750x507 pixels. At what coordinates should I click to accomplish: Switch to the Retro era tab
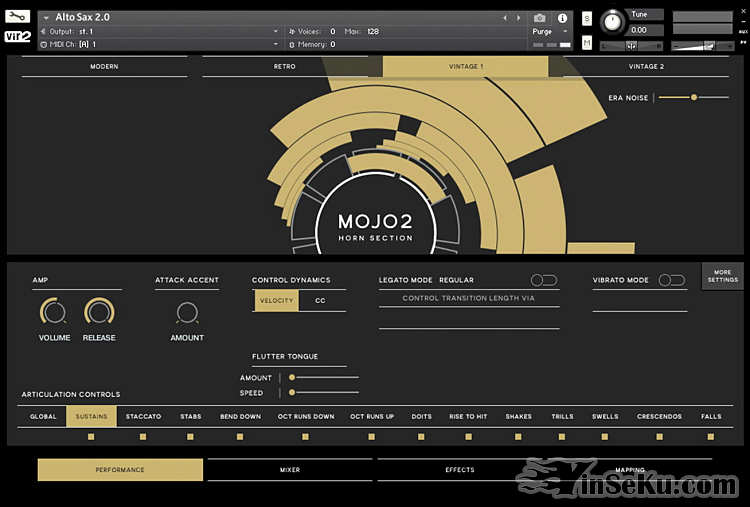click(285, 67)
